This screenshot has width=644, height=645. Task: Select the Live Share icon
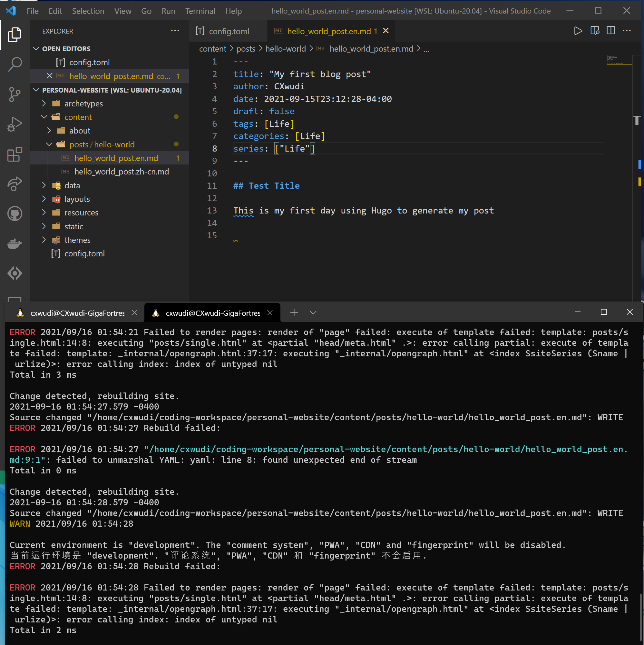[15, 184]
